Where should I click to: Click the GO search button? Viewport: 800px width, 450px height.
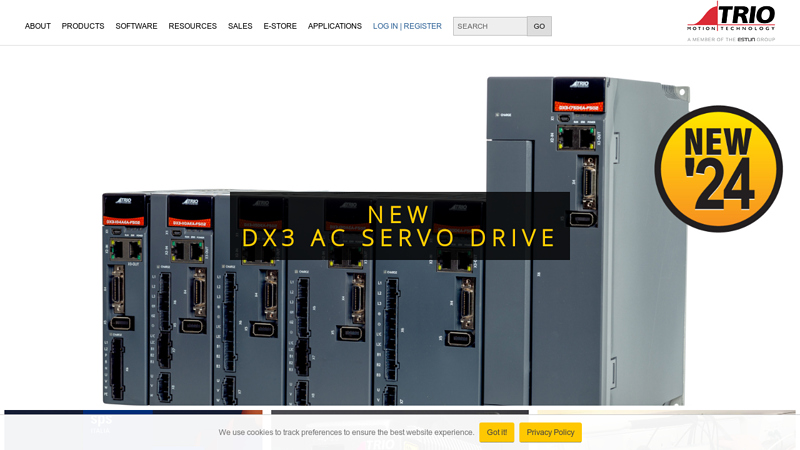[539, 26]
